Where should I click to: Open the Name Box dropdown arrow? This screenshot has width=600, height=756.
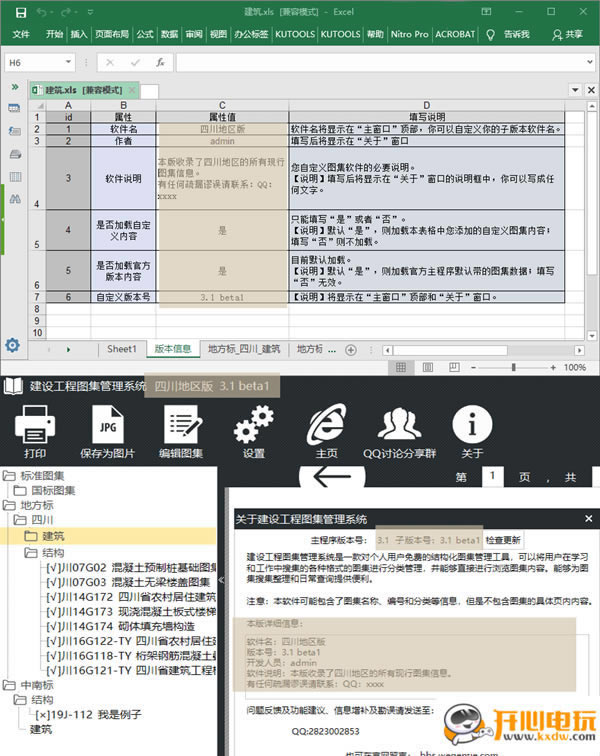click(x=68, y=62)
